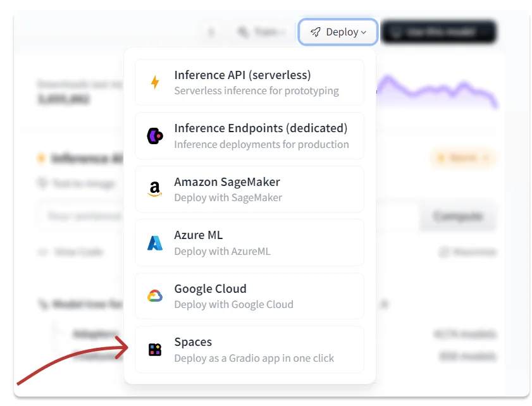Collapse the Deploy dropdown chevron

[364, 33]
